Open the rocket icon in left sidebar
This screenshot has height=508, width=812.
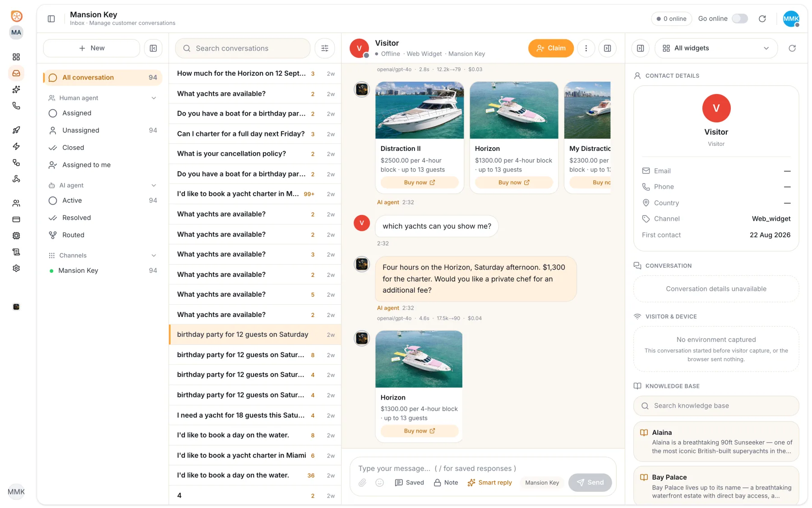point(16,130)
